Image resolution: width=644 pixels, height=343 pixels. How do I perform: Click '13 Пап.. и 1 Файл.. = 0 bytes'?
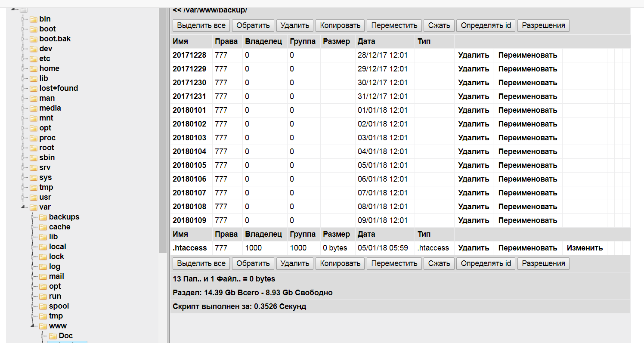coord(224,279)
